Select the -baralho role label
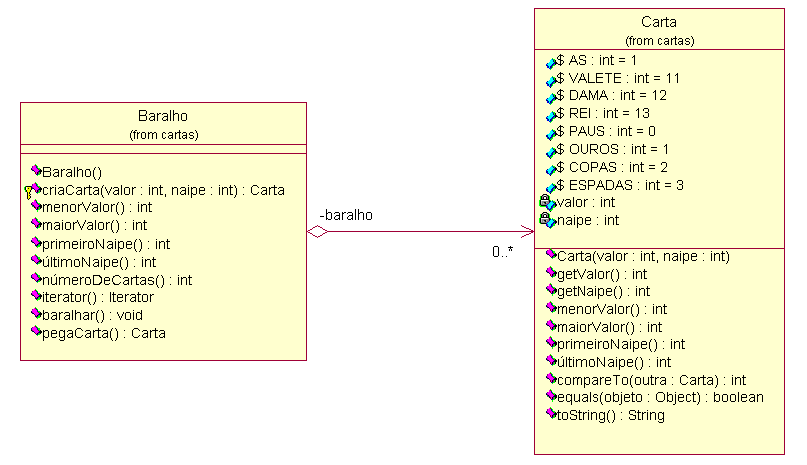Screen dimensions: 807x465 346,215
